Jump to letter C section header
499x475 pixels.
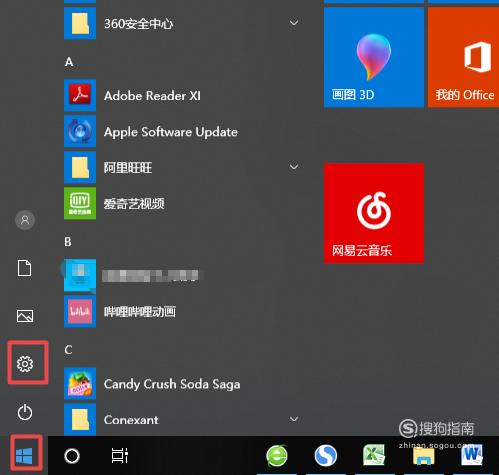(68, 350)
